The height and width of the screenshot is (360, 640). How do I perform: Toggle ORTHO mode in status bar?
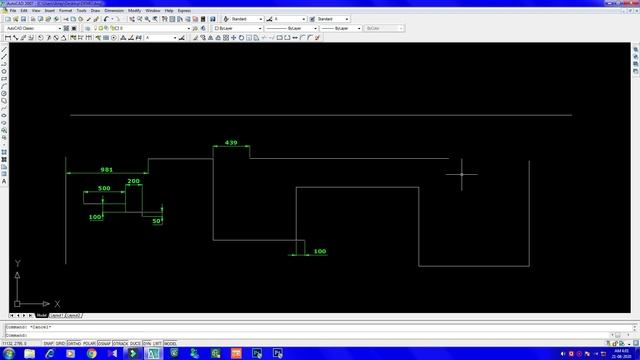click(74, 343)
